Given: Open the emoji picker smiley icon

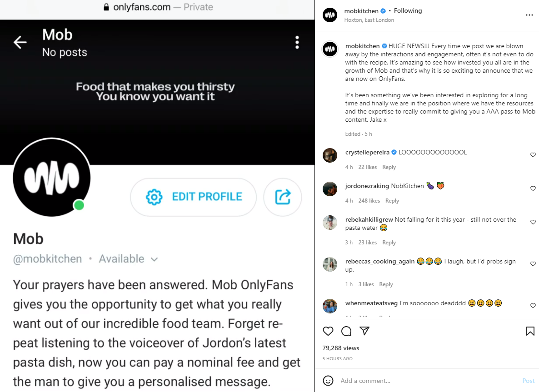Looking at the screenshot, I should tap(328, 381).
